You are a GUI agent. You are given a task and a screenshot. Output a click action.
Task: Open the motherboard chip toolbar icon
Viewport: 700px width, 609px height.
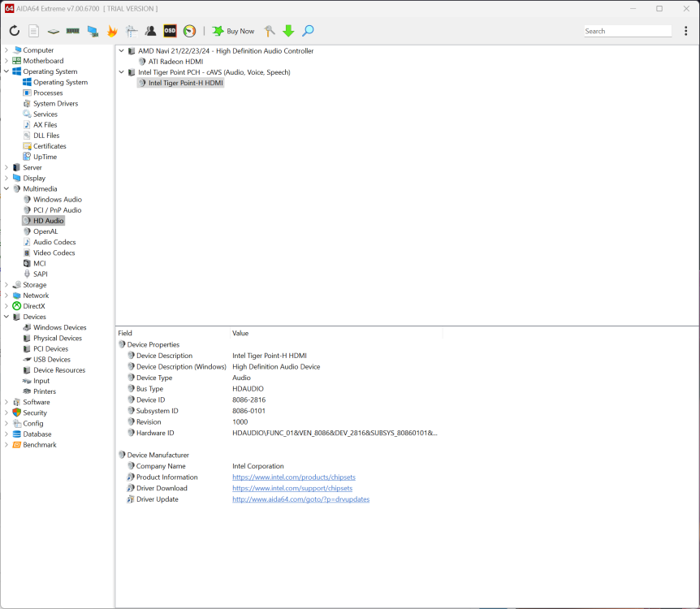point(53,31)
